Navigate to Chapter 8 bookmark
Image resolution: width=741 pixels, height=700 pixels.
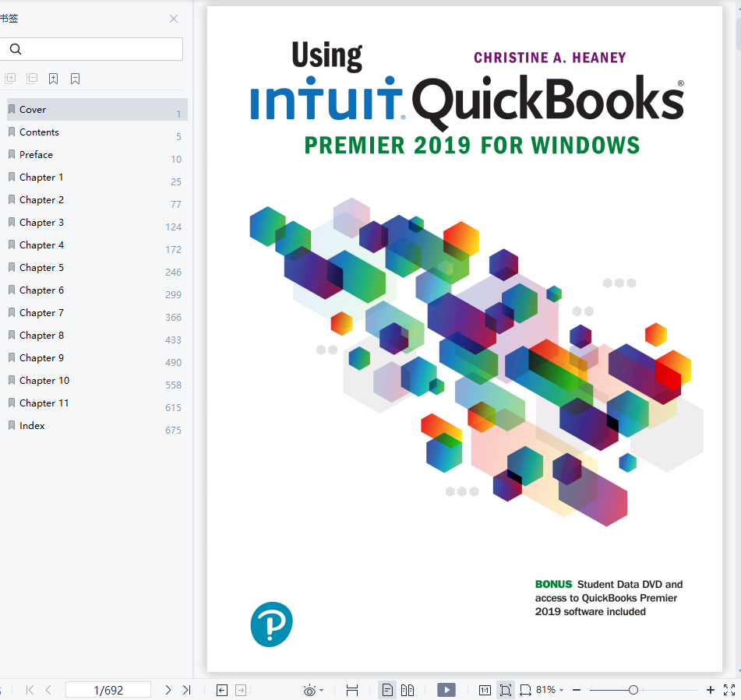point(97,336)
